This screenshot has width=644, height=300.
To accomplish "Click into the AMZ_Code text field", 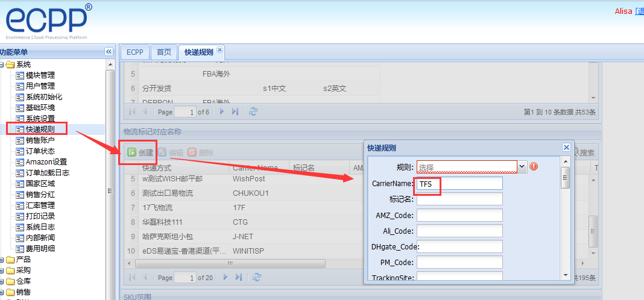I will click(459, 215).
